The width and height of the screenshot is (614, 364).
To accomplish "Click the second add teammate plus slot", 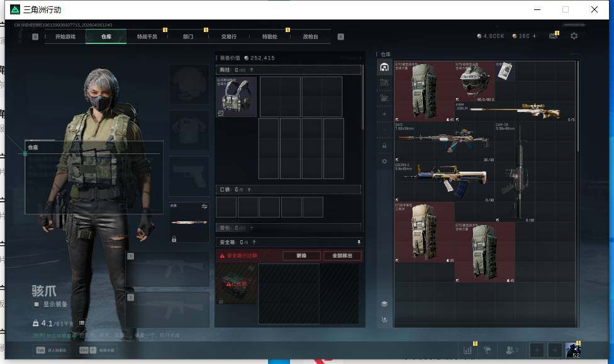I will [x=555, y=350].
